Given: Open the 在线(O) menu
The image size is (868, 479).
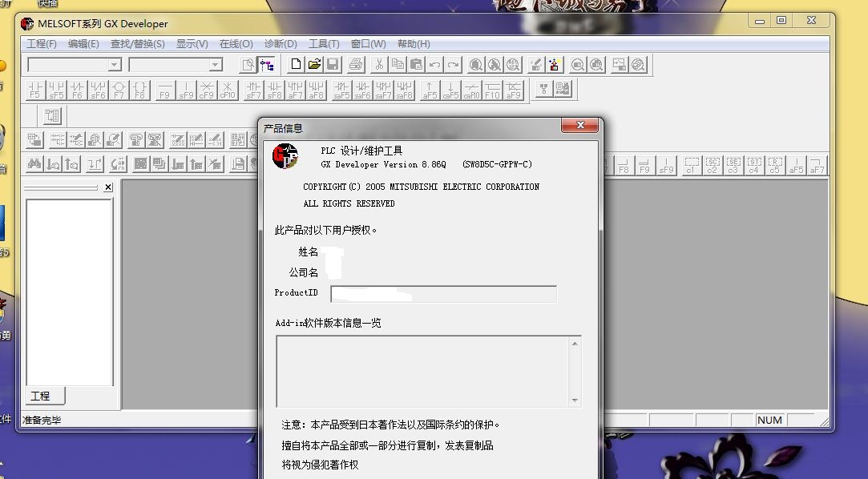Looking at the screenshot, I should click(x=236, y=44).
